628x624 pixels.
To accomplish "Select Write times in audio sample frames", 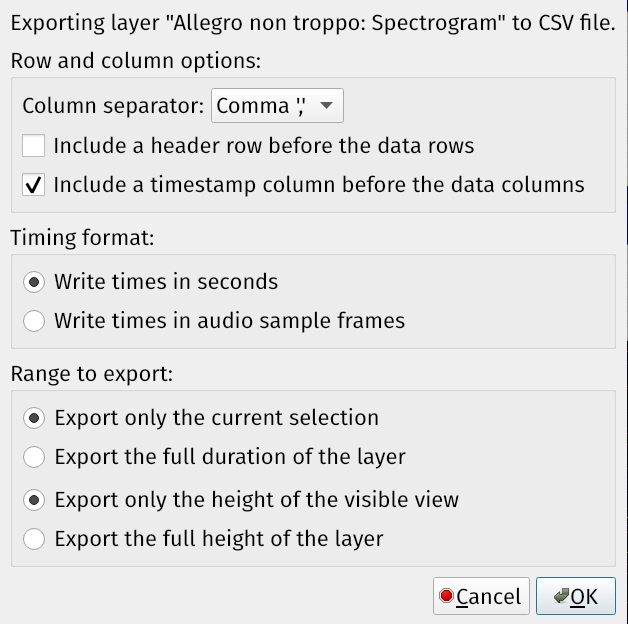I will (x=34, y=321).
